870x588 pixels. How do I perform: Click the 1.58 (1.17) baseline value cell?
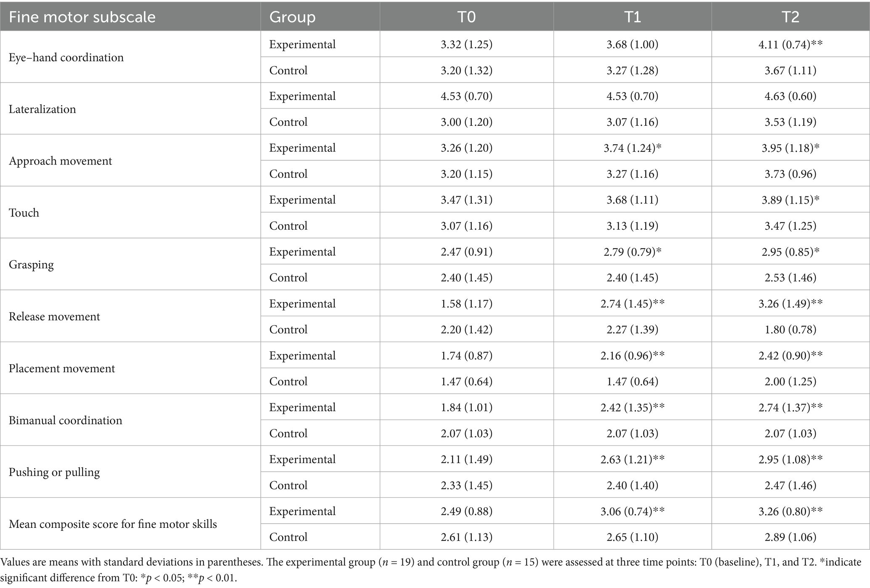[x=466, y=304]
